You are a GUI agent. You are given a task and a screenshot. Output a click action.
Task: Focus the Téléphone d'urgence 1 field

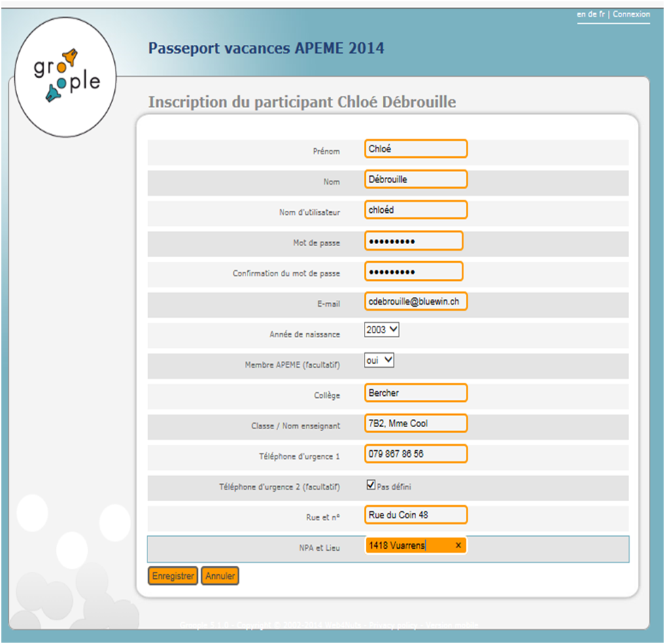coord(415,454)
